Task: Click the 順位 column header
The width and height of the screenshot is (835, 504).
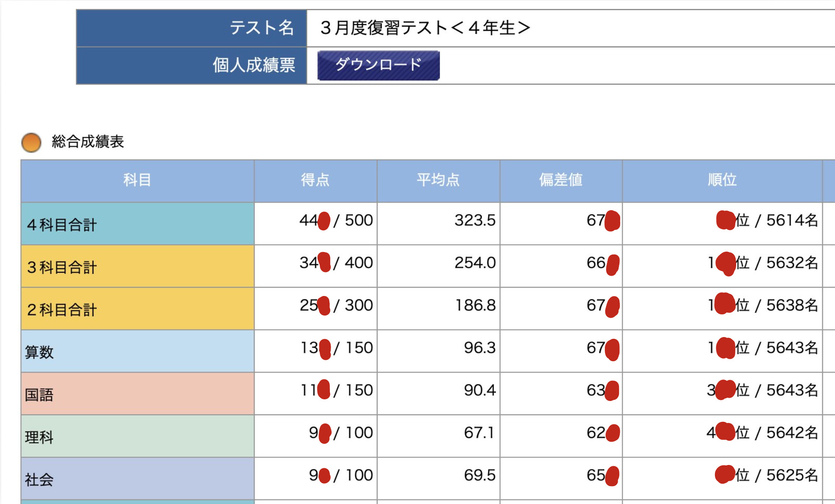Action: coord(722,180)
